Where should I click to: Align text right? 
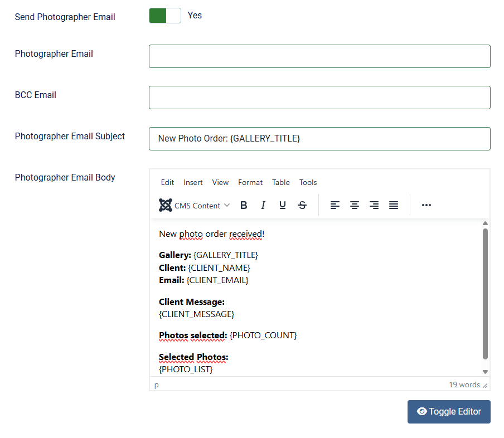(374, 205)
